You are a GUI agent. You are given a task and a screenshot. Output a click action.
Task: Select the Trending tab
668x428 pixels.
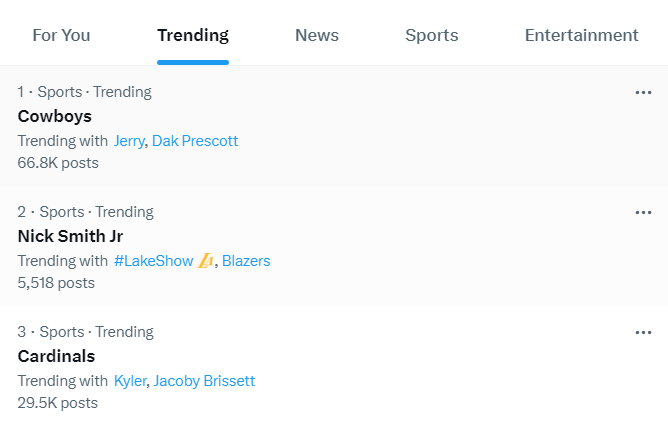tap(193, 35)
